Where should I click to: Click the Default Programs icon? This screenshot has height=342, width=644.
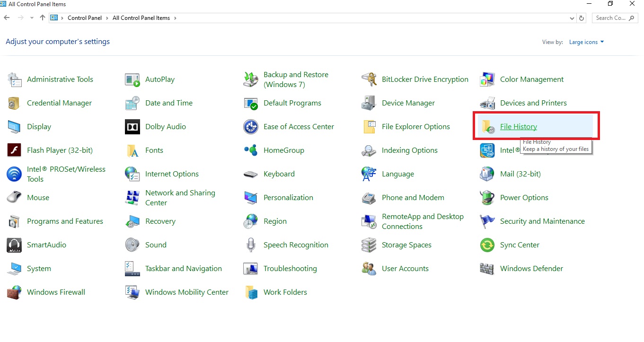251,103
